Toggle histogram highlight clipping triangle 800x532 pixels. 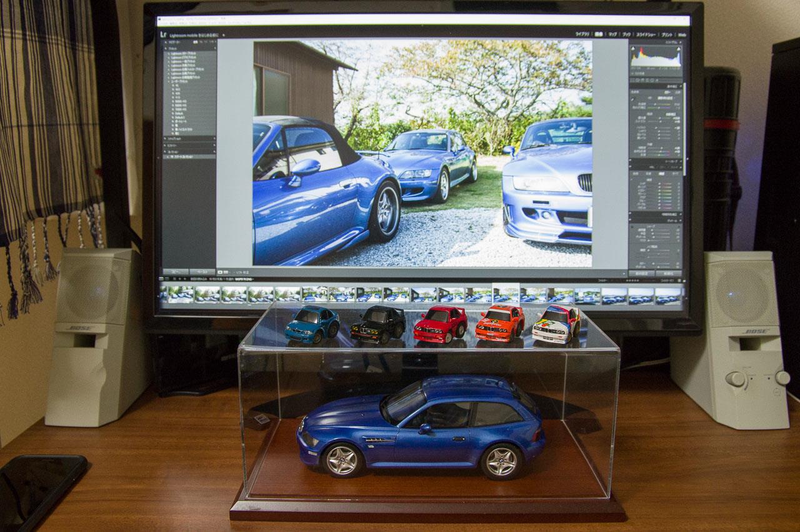(679, 49)
